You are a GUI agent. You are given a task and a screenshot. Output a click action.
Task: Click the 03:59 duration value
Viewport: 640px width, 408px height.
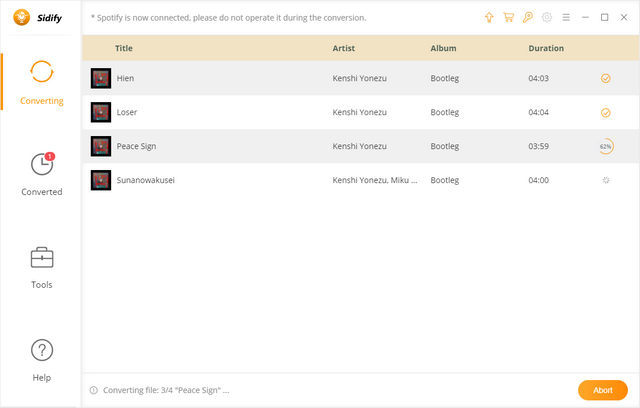pyautogui.click(x=538, y=146)
